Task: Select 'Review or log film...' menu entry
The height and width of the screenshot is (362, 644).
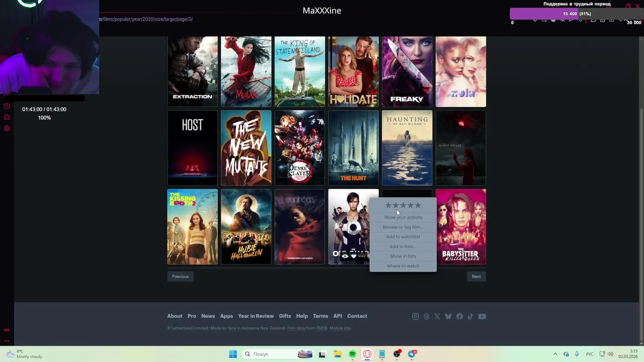Action: coord(403,227)
